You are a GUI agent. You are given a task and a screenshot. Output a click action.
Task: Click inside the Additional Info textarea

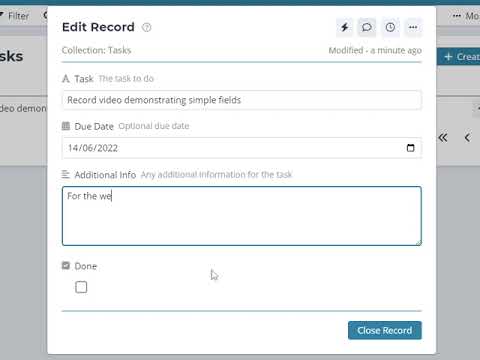pyautogui.click(x=242, y=216)
